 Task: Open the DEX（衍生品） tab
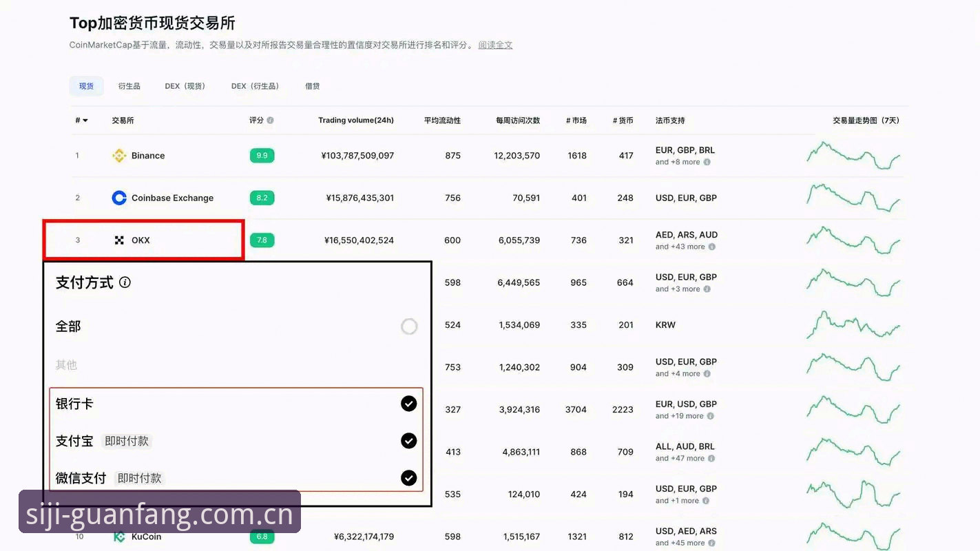coord(256,86)
